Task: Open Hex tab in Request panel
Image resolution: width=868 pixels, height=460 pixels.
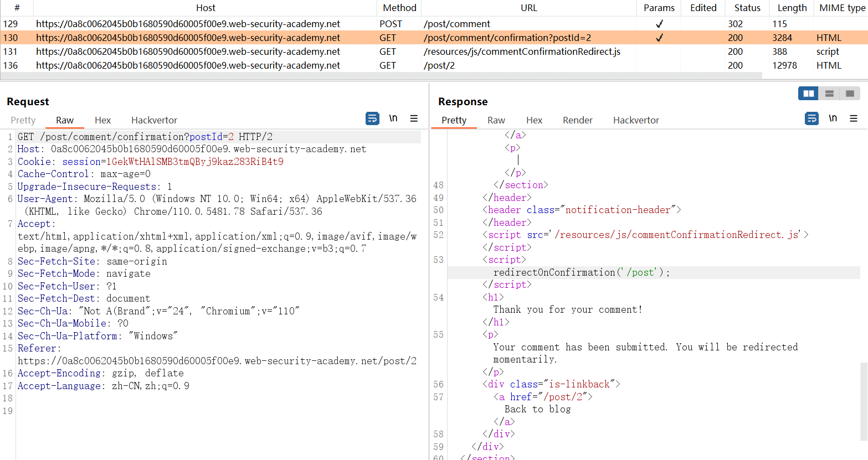Action: coord(102,120)
